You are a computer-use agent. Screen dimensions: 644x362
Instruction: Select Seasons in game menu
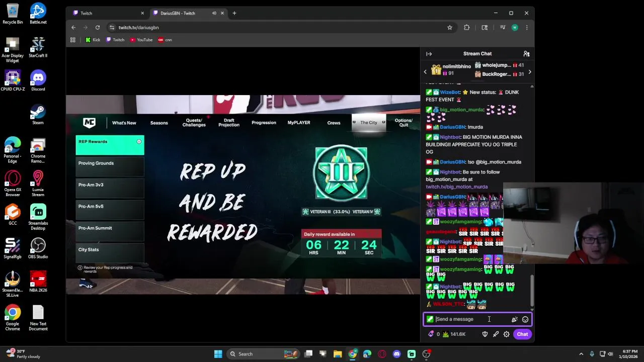point(159,123)
